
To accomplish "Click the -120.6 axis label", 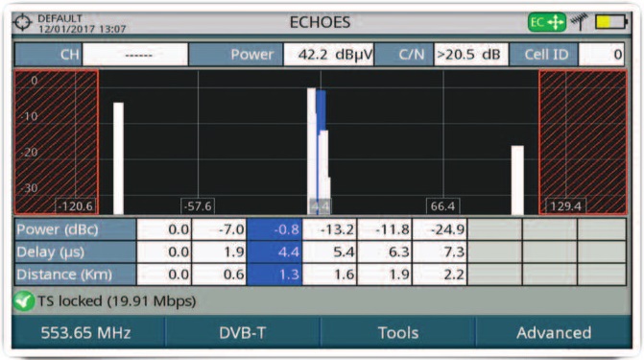I will 76,205.
